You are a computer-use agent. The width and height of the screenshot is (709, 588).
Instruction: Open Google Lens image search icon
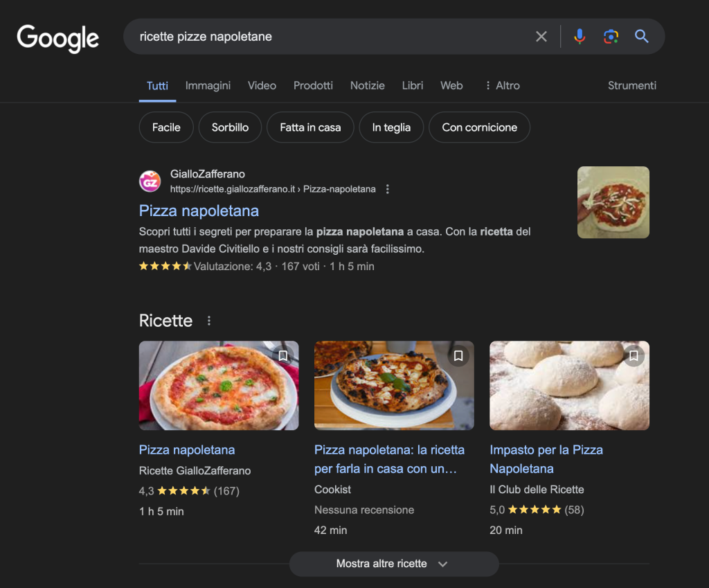[x=611, y=37]
